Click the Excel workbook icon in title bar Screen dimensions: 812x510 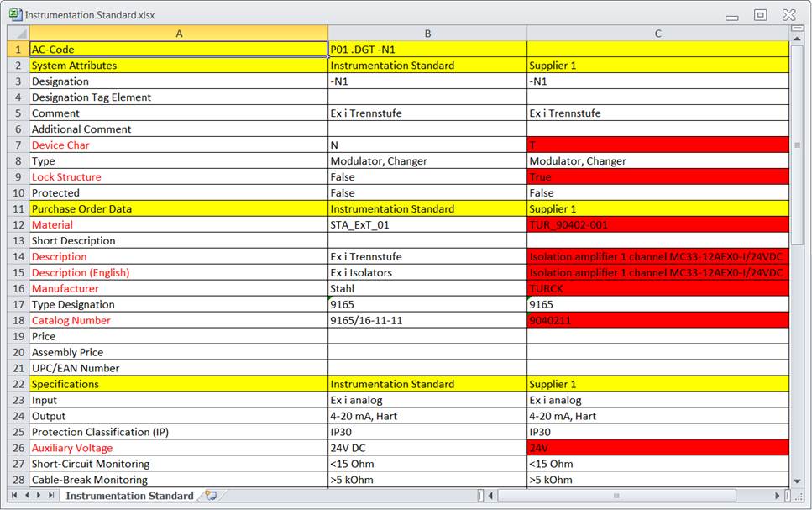tap(16, 14)
